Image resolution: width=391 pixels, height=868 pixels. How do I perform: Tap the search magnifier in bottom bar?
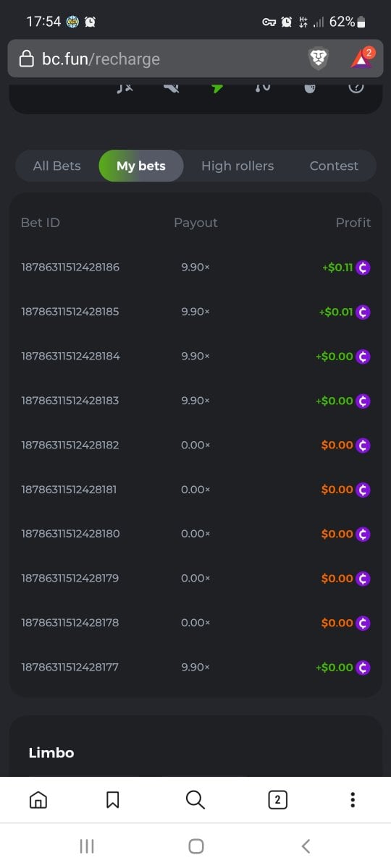click(x=195, y=799)
